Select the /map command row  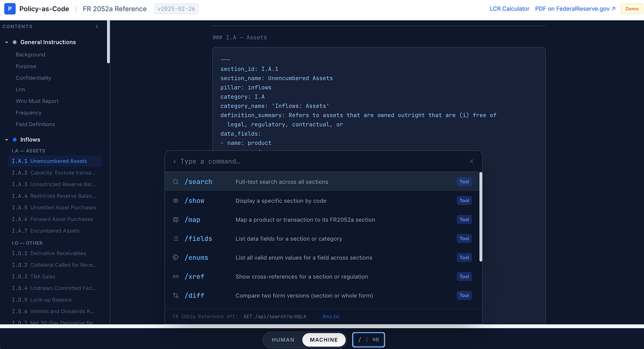tap(322, 220)
